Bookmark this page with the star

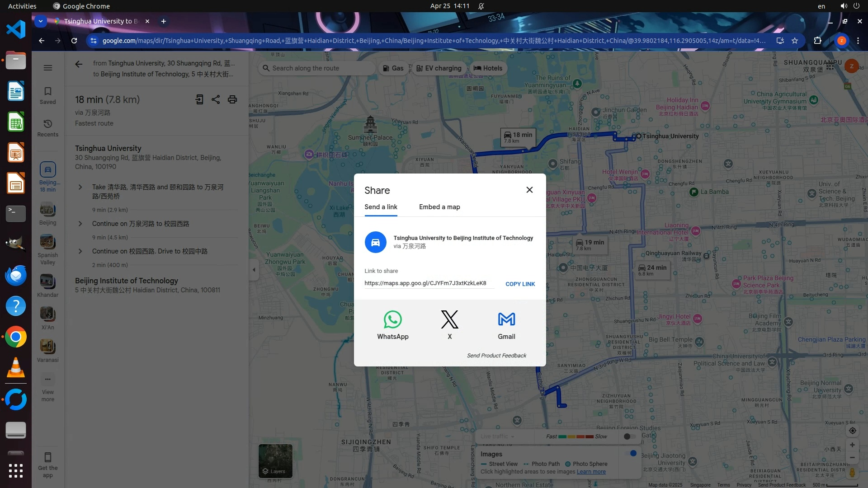[x=795, y=41]
